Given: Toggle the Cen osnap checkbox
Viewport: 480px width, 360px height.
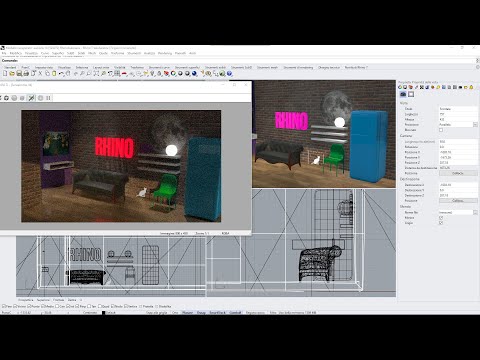Looking at the screenshot, I should [57, 306].
